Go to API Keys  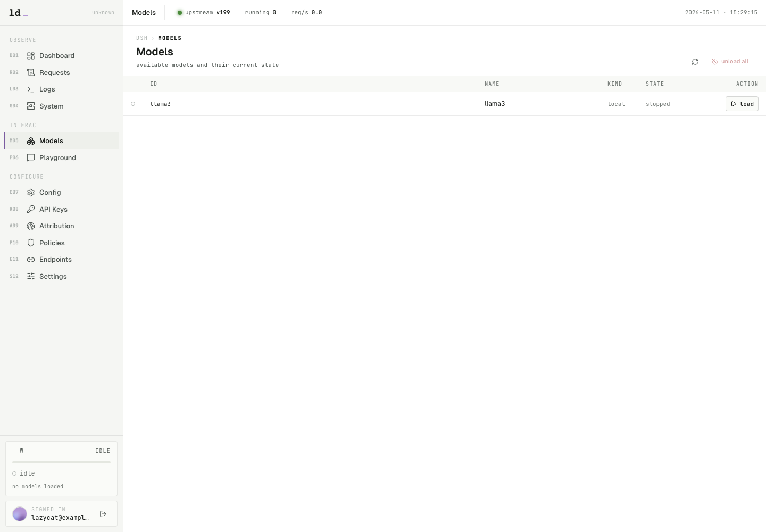62,209
